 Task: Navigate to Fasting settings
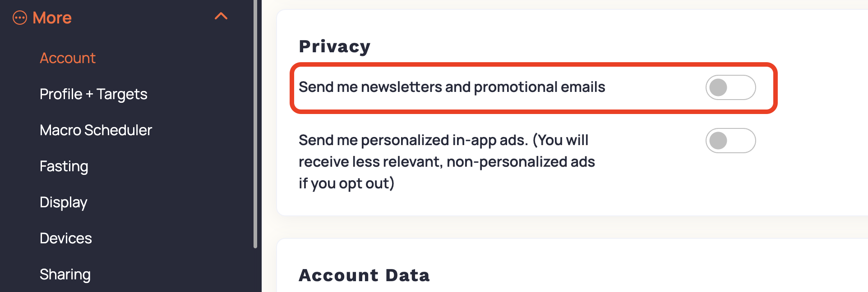[64, 166]
